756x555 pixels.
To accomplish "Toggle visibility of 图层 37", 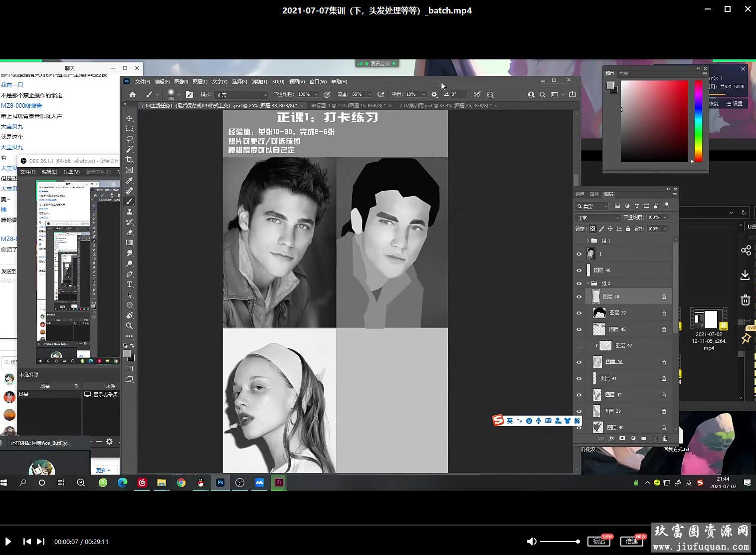I will coord(579,313).
